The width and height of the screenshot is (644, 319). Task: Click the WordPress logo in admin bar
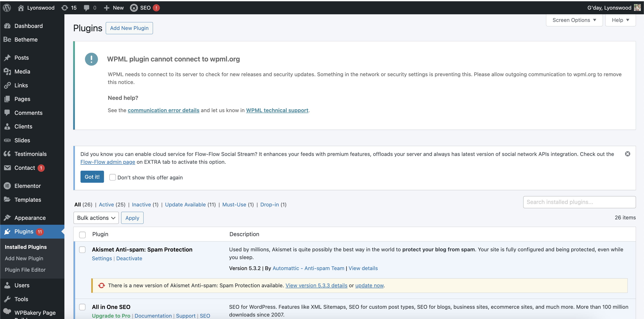point(7,8)
